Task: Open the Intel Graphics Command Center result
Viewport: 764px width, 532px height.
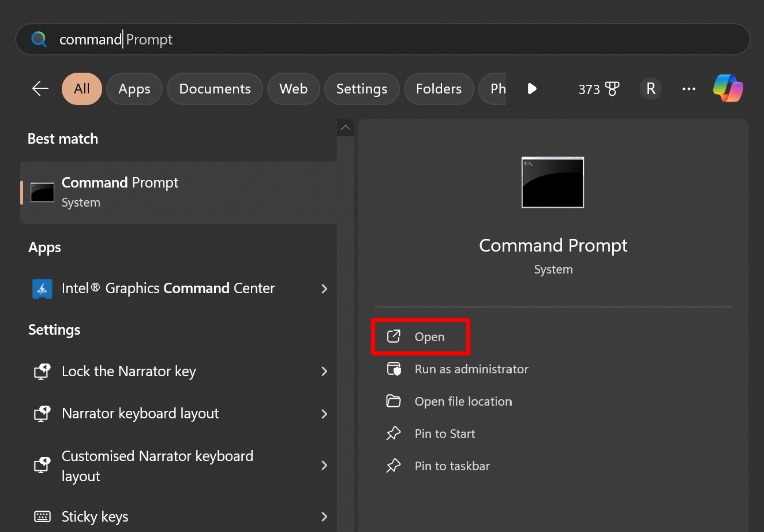Action: click(x=179, y=289)
